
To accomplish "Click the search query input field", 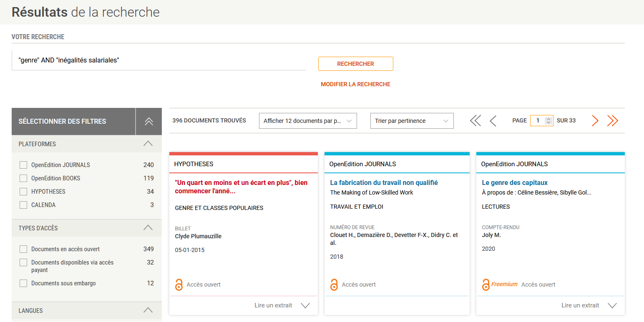I will [158, 60].
